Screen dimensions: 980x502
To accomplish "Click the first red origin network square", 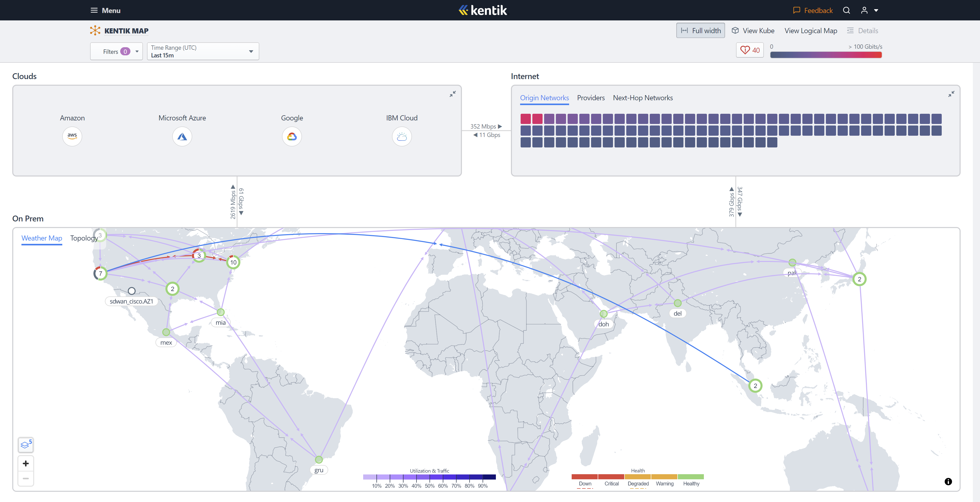I will pos(525,119).
